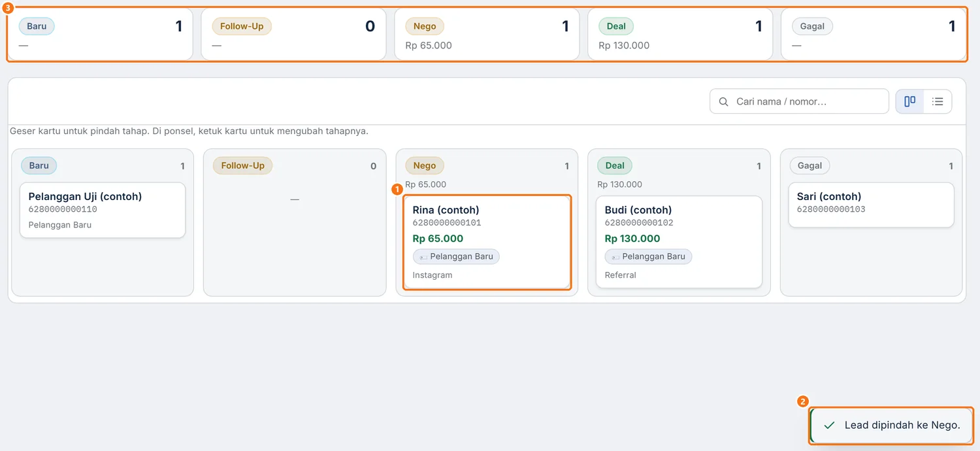Click the Nego column header badge
Viewport: 980px width, 451px height.
click(425, 165)
